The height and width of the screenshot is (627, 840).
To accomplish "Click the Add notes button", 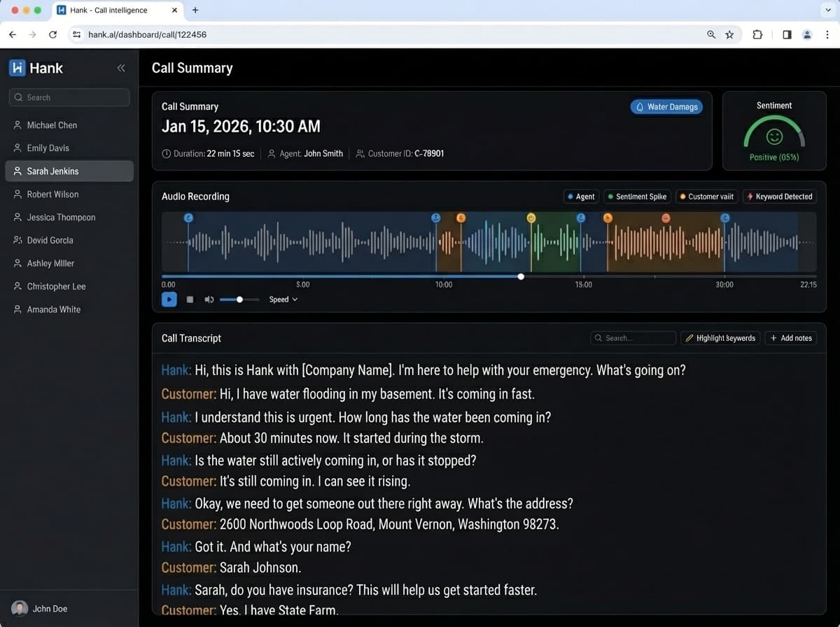I will [790, 338].
